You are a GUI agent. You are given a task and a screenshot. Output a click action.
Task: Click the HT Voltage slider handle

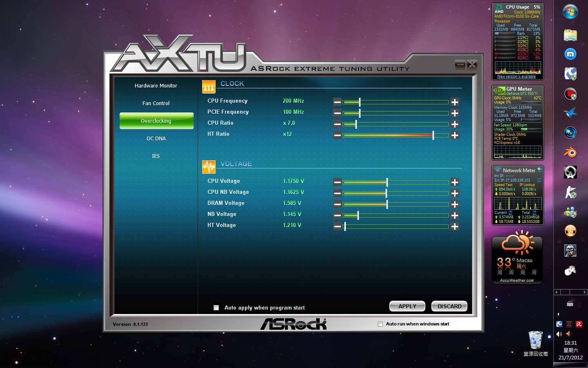pyautogui.click(x=345, y=226)
